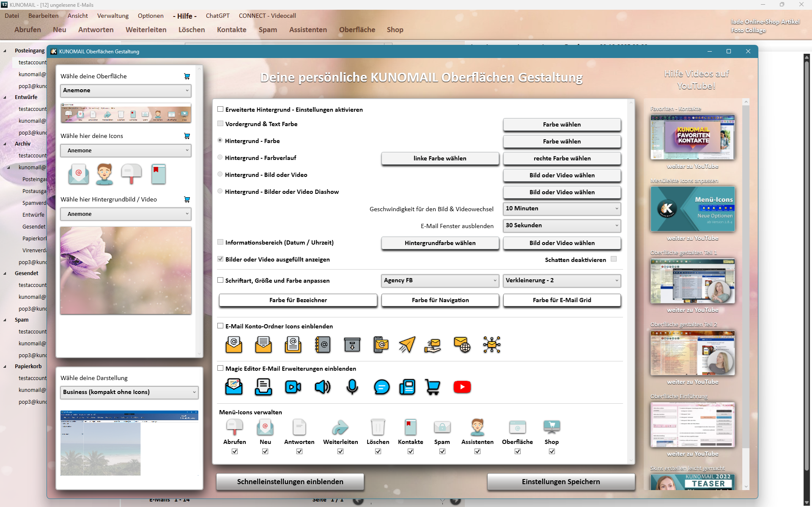Click the blue microphone icon
This screenshot has height=507, width=812.
click(x=352, y=387)
